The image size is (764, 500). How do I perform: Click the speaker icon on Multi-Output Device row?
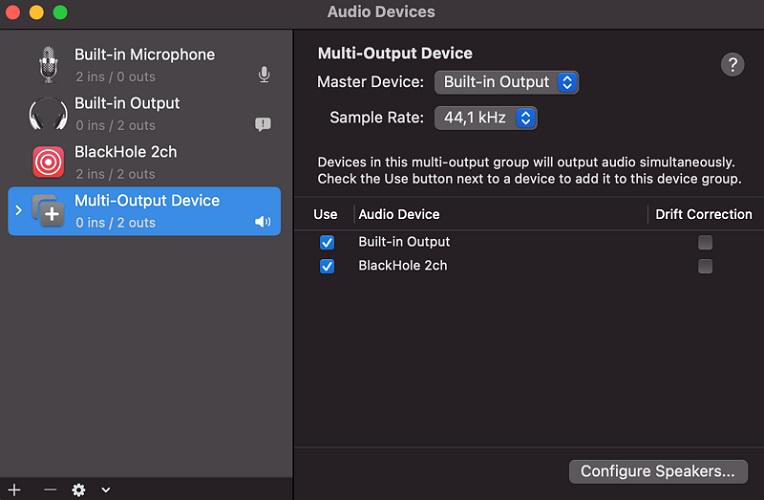[263, 222]
